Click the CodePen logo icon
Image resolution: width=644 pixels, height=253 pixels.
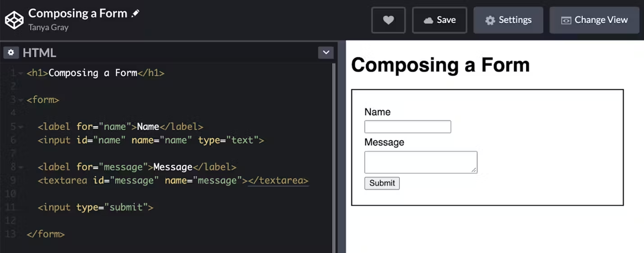tap(14, 20)
